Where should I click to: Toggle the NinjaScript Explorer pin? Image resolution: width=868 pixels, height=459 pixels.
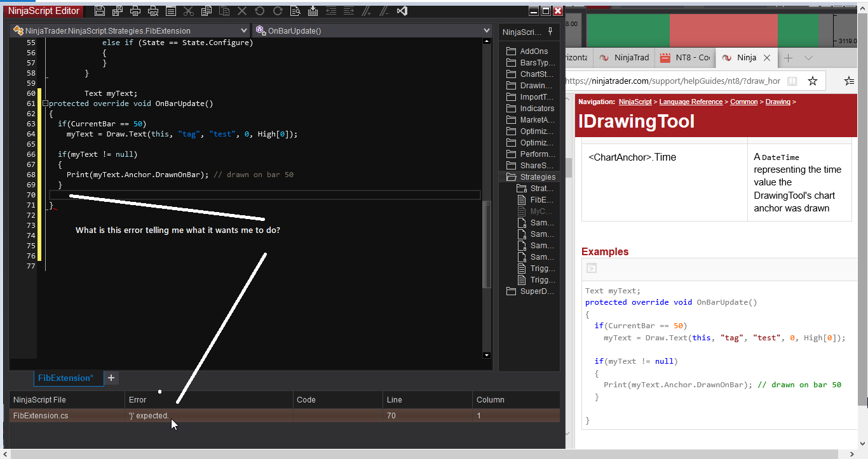point(550,31)
